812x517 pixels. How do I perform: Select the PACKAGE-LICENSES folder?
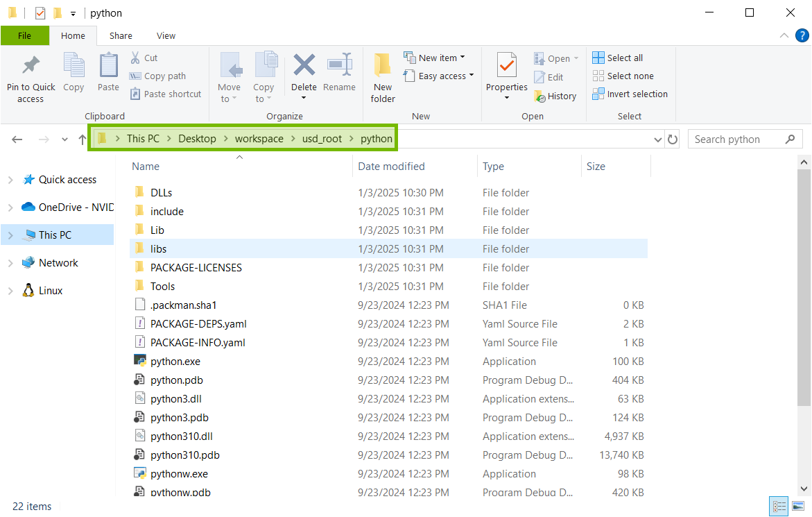[196, 268]
